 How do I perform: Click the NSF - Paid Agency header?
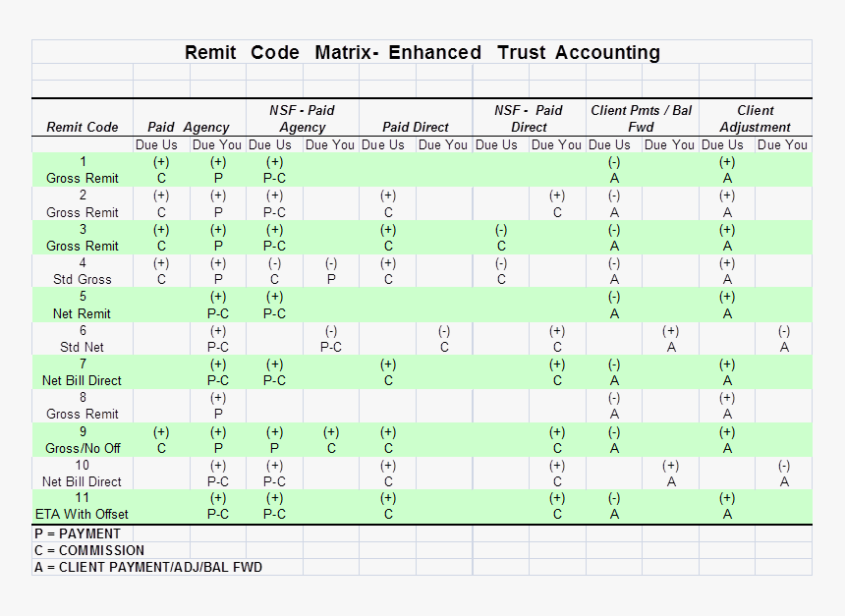303,119
